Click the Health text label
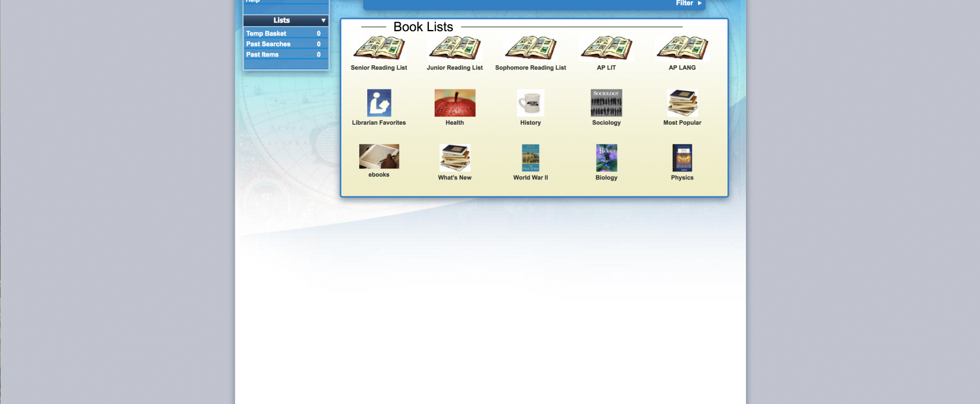Viewport: 980px width, 404px height. pyautogui.click(x=455, y=122)
